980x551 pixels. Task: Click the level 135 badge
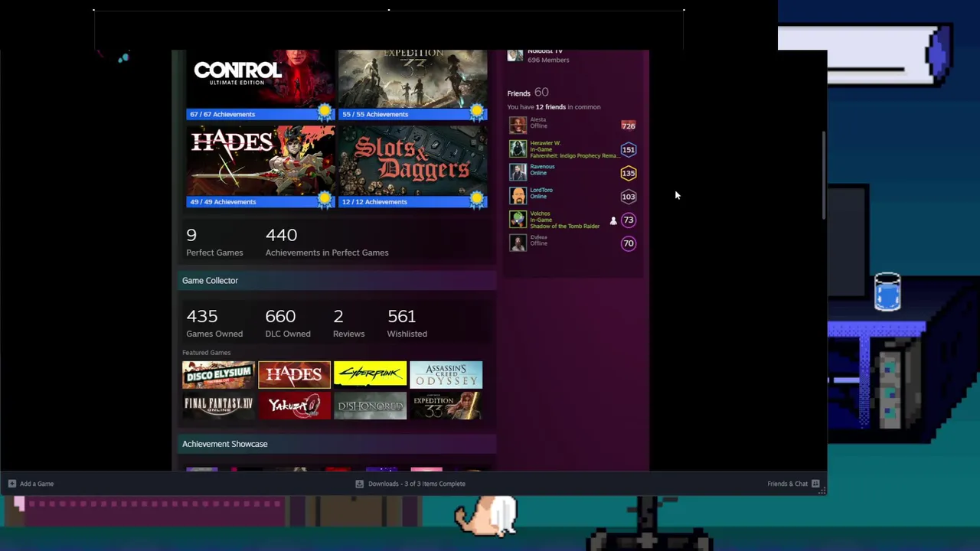point(628,173)
